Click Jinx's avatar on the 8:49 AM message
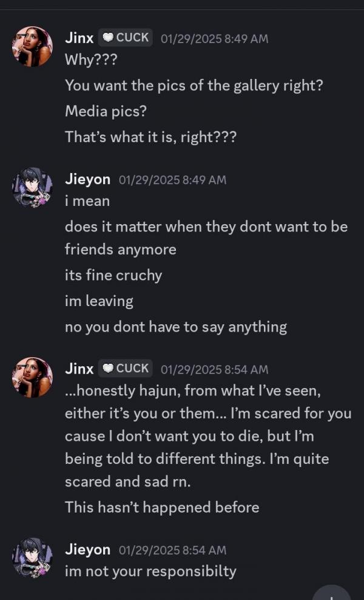 click(32, 46)
